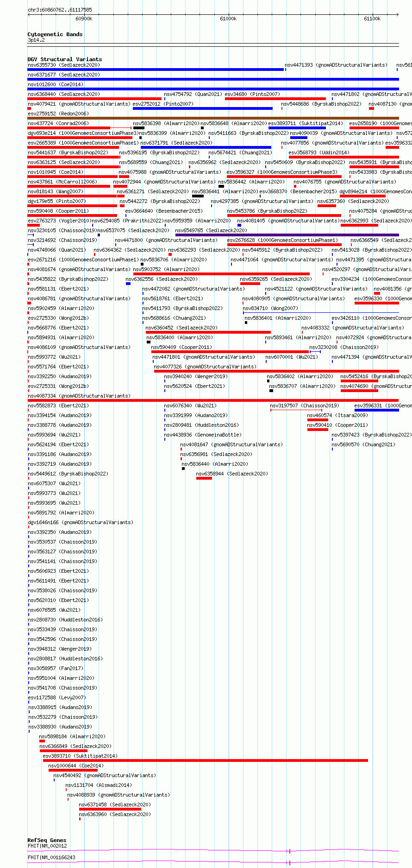The width and height of the screenshot is (412, 868).
Task: Select dgv1646n166 (gnomADStructuralVariants) label
Action: [x=81, y=522]
